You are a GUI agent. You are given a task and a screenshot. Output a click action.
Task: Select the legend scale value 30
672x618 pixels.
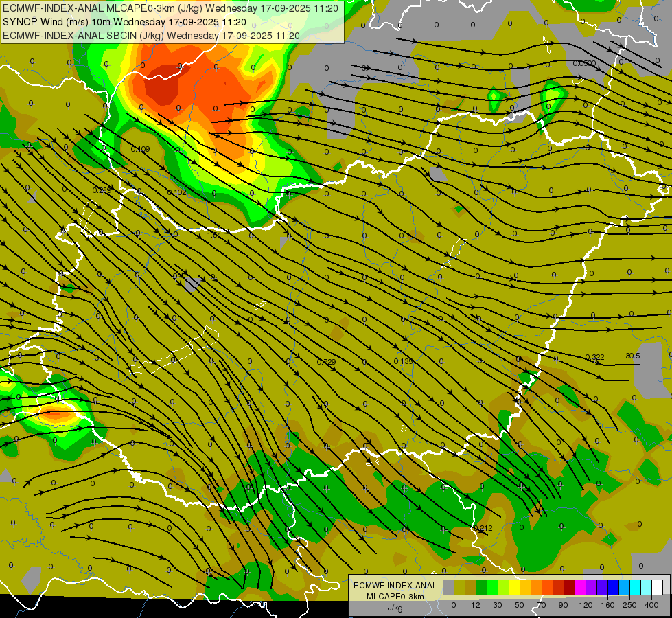(498, 605)
